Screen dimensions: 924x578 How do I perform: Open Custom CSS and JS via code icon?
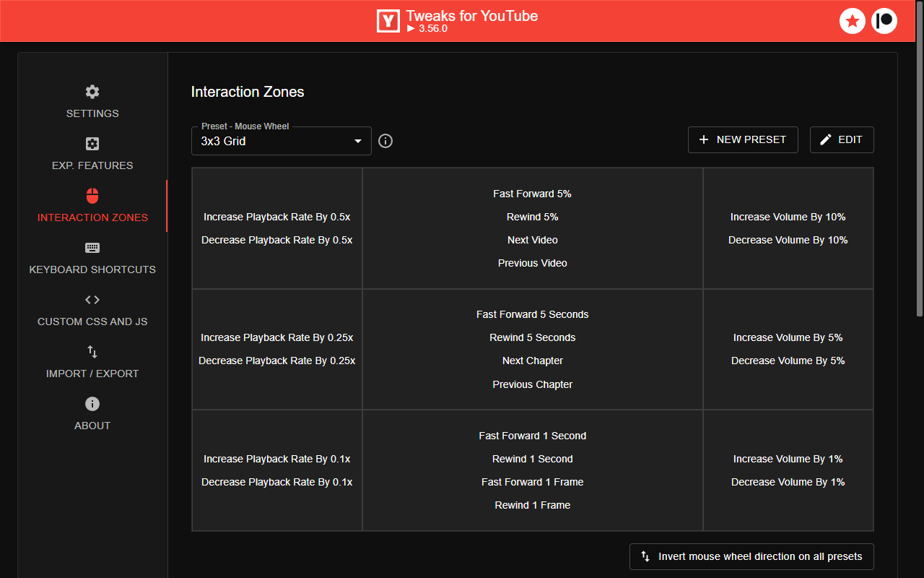pos(92,300)
